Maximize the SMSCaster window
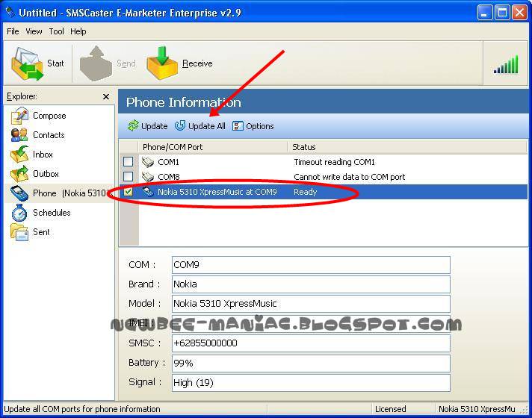532x418 pixels. pos(502,13)
